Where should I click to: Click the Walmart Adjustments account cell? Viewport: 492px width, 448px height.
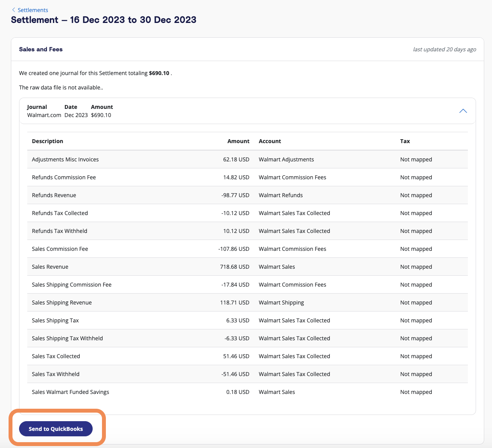click(286, 159)
